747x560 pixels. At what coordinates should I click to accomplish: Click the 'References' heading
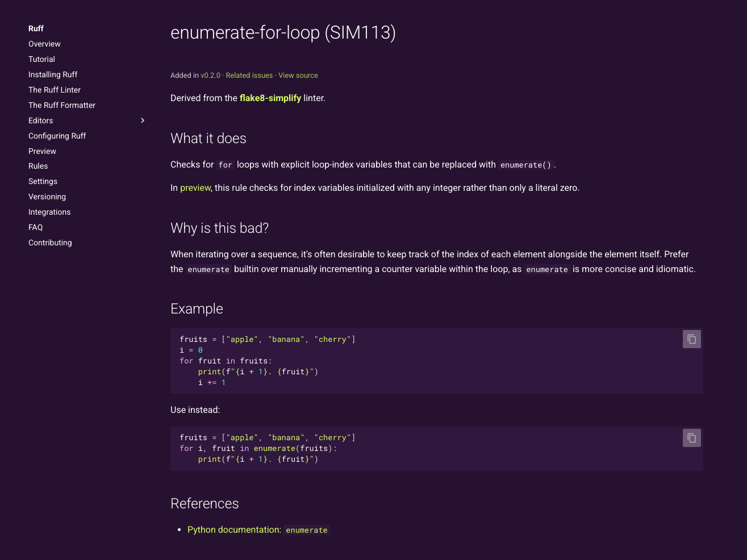[x=205, y=503]
